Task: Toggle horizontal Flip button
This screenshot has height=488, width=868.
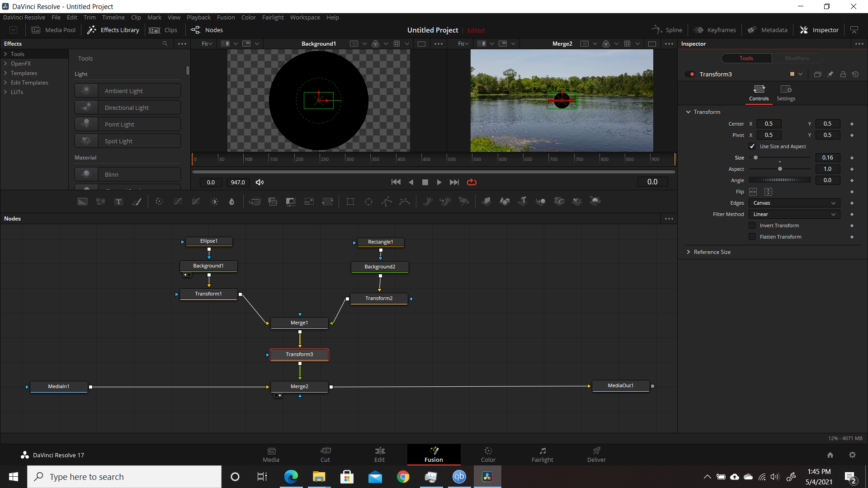Action: 753,192
